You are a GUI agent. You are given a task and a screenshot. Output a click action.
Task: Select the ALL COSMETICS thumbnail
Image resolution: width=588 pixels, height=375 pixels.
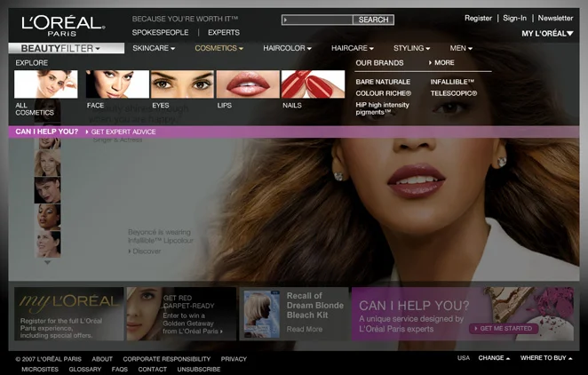click(x=46, y=84)
